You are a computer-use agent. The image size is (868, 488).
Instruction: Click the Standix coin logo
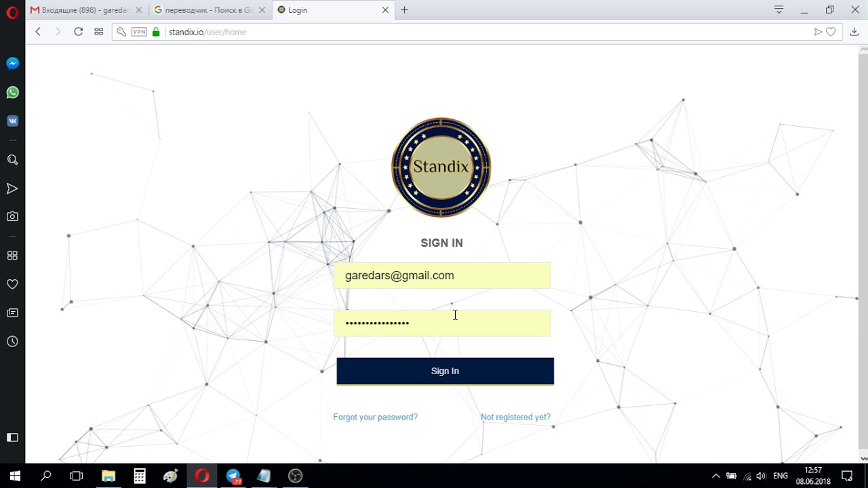tap(441, 167)
